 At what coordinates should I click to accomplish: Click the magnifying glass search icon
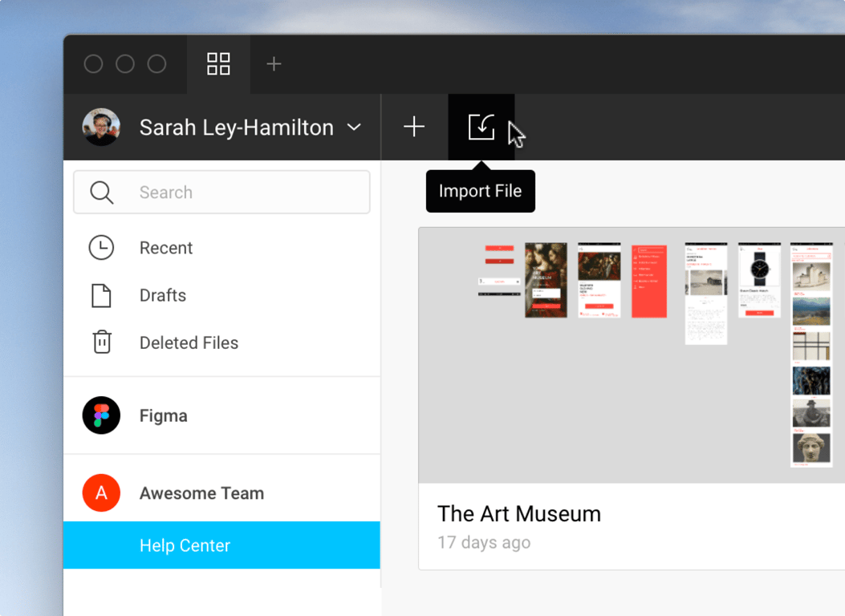pos(101,192)
